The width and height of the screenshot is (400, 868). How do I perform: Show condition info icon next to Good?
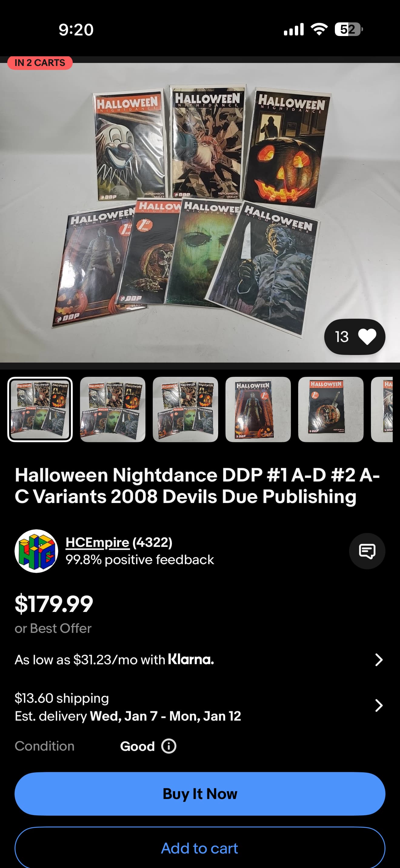168,746
